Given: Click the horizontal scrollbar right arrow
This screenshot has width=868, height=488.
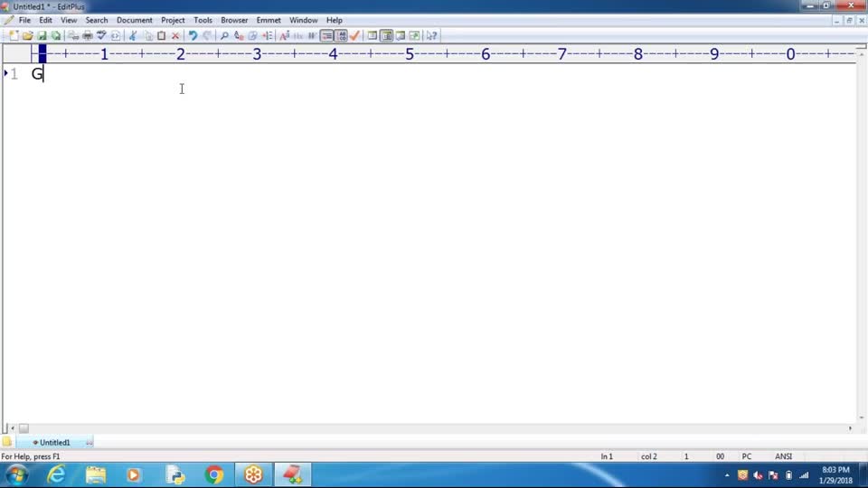Looking at the screenshot, I should coord(850,428).
